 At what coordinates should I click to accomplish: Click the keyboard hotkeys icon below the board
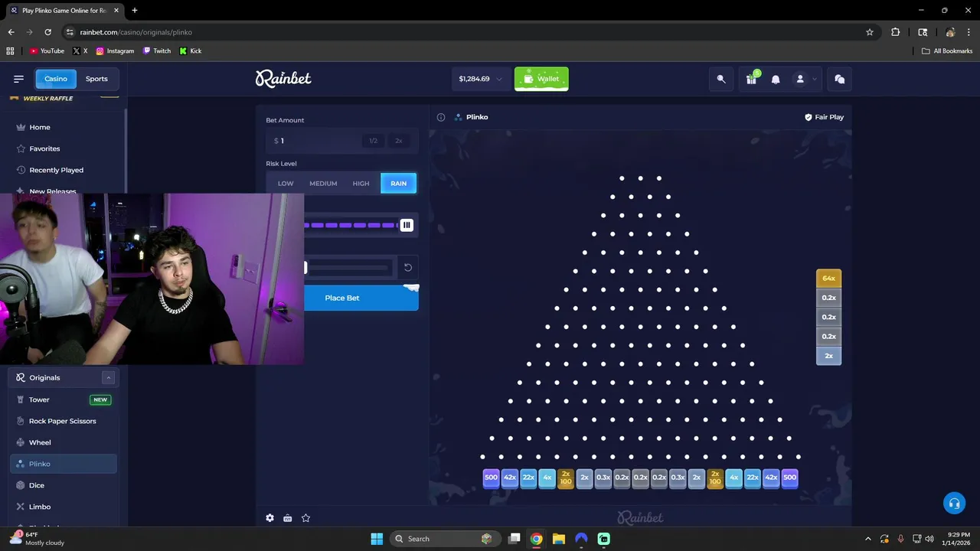(288, 518)
